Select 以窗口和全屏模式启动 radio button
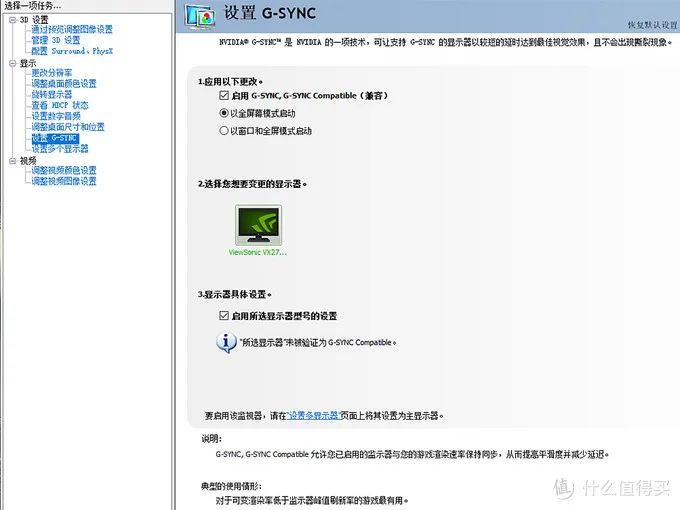680x510 pixels. 224,131
